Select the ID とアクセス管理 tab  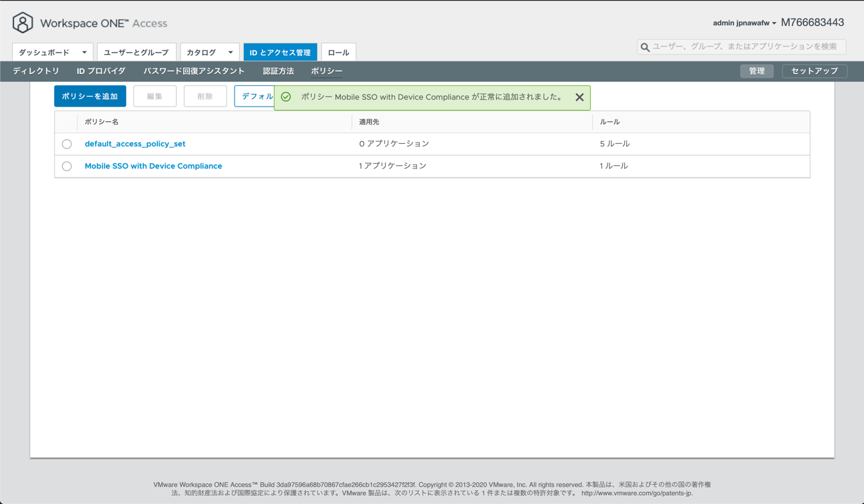tap(280, 53)
